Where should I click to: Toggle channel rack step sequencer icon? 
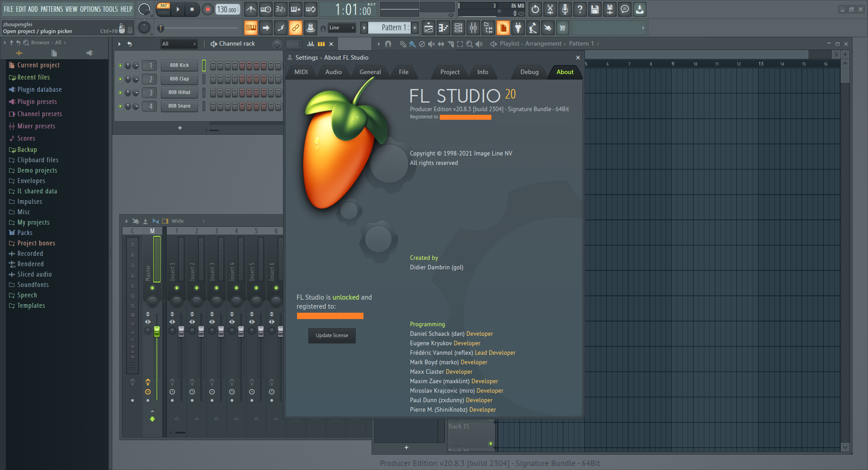tap(321, 44)
